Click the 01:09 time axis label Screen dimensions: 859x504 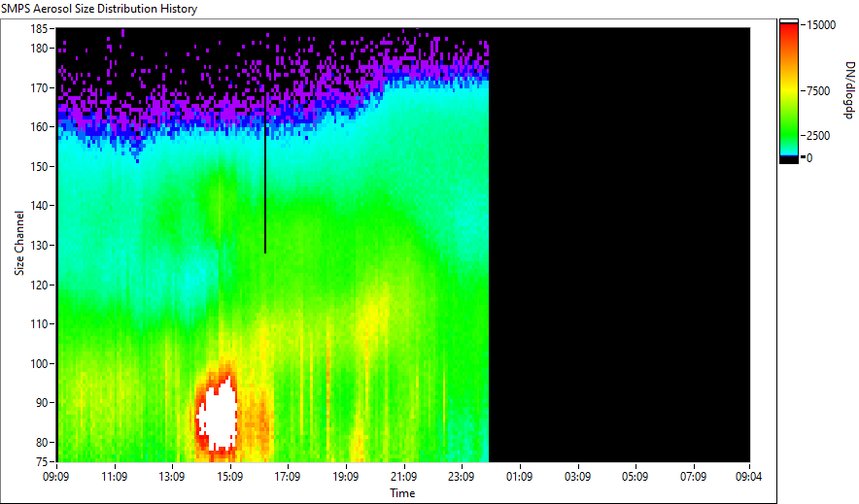click(x=519, y=477)
